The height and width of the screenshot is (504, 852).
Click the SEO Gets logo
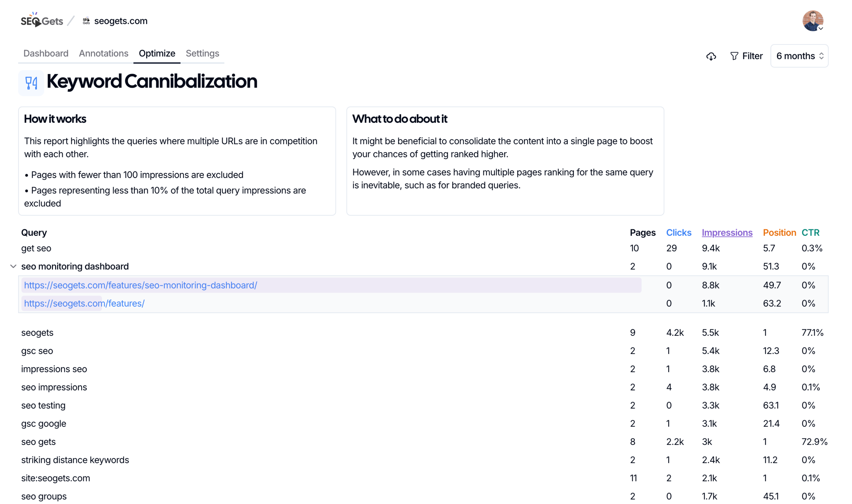pyautogui.click(x=42, y=21)
